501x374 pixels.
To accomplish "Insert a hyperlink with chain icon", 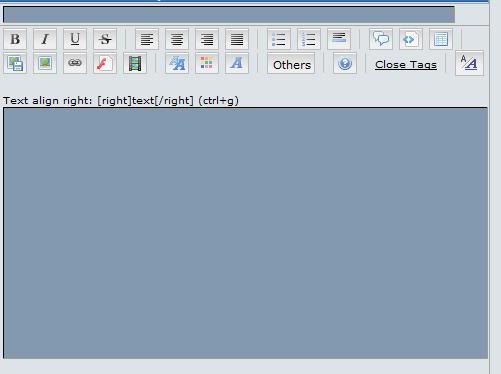I will coord(75,63).
